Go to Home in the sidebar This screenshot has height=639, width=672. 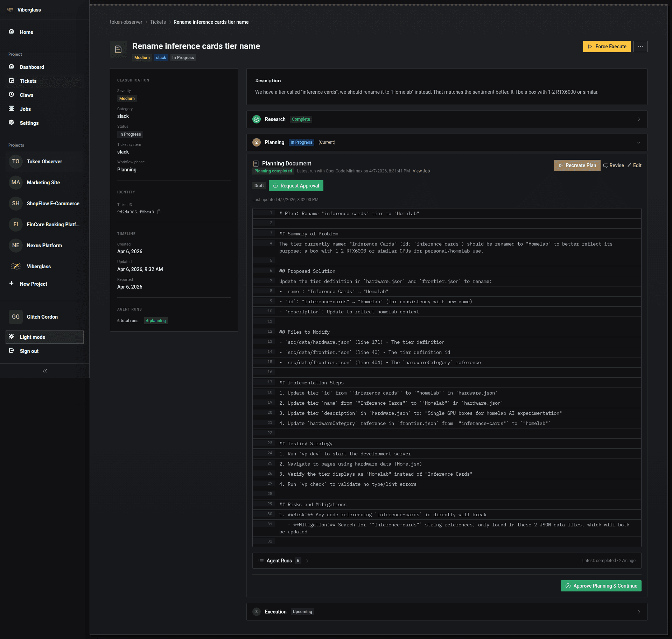[26, 32]
